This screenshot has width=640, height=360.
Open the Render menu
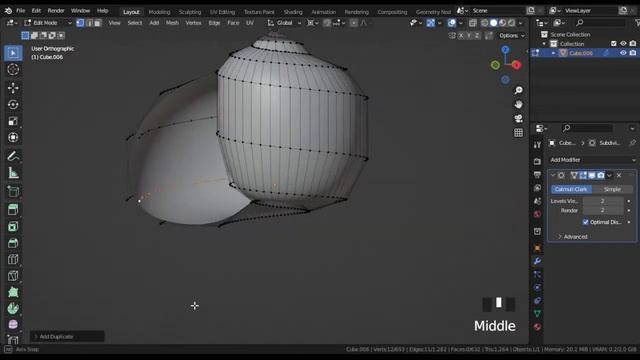pyautogui.click(x=56, y=11)
